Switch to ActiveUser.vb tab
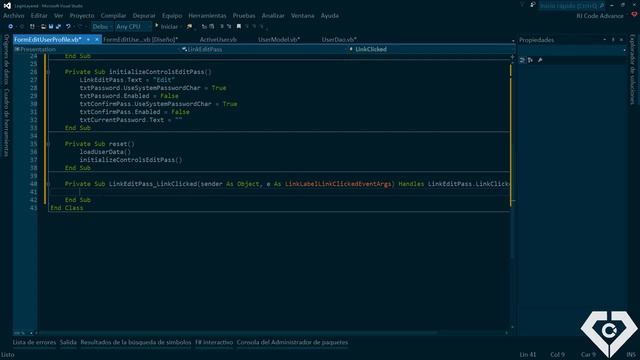 pyautogui.click(x=218, y=40)
